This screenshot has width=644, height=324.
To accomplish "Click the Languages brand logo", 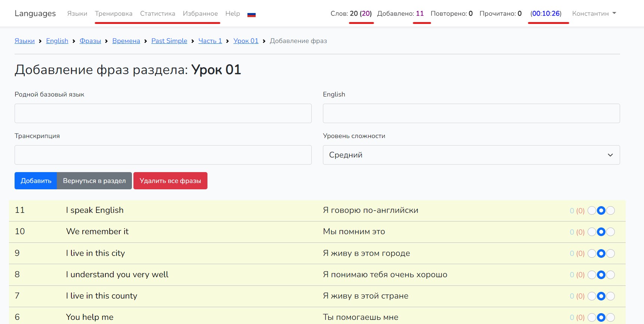I will click(x=35, y=13).
